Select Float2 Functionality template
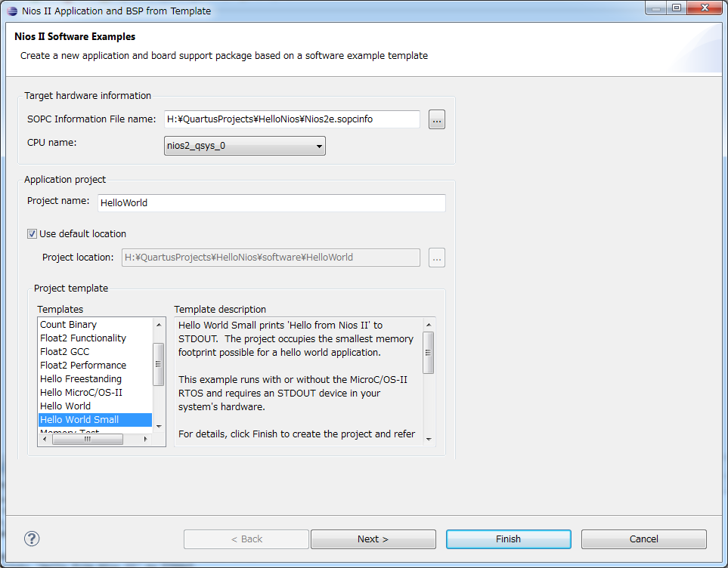The width and height of the screenshot is (728, 568). coord(95,338)
